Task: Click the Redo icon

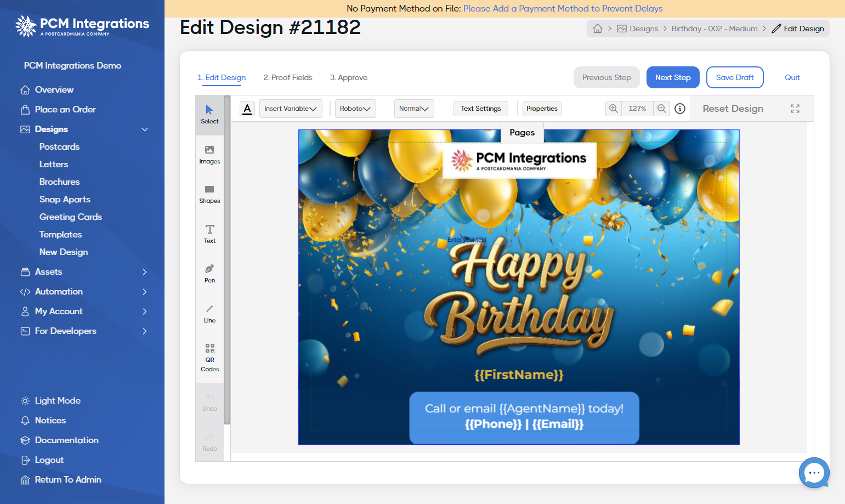Action: 209,438
